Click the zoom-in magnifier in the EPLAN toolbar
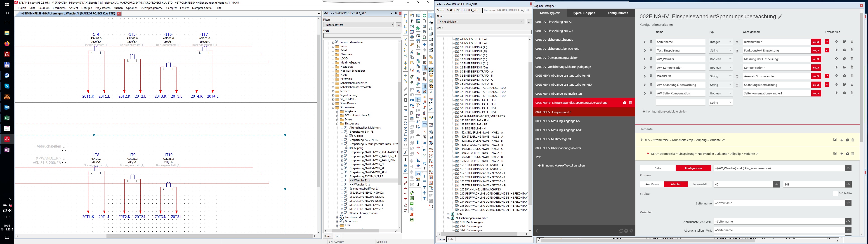The width and height of the screenshot is (868, 244). tap(425, 27)
